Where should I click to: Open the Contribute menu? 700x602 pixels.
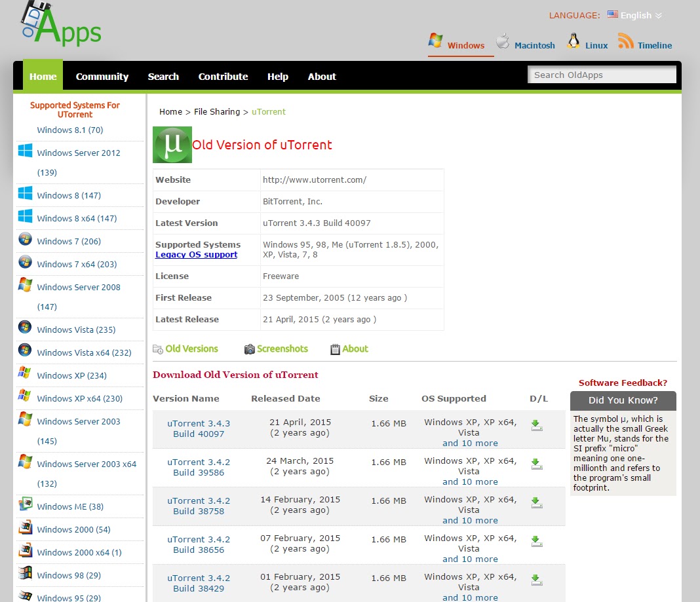[223, 77]
